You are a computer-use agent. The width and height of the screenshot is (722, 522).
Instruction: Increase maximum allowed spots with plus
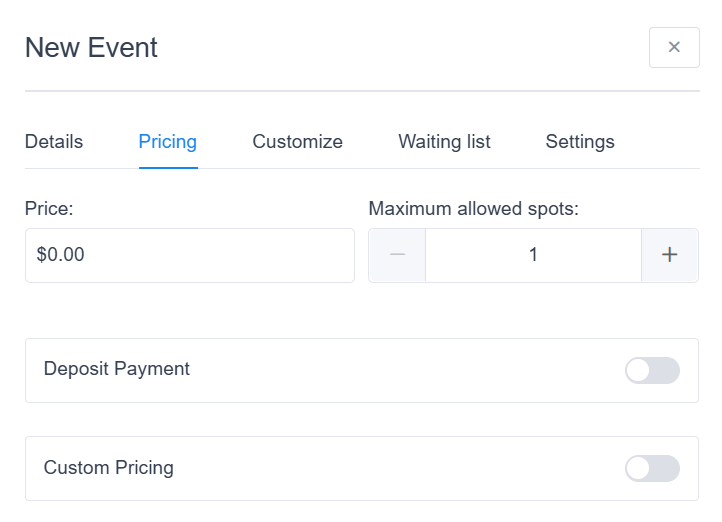[x=670, y=255]
